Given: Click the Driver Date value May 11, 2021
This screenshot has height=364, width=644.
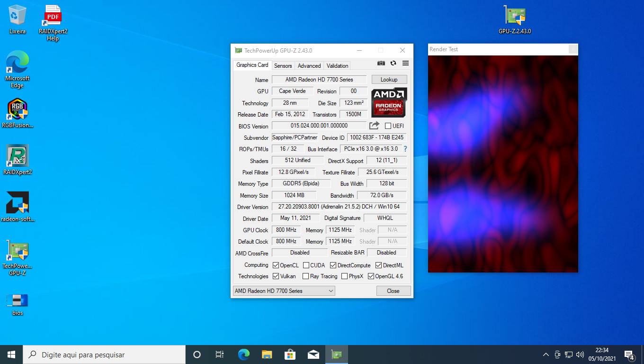Looking at the screenshot, I should pos(295,218).
